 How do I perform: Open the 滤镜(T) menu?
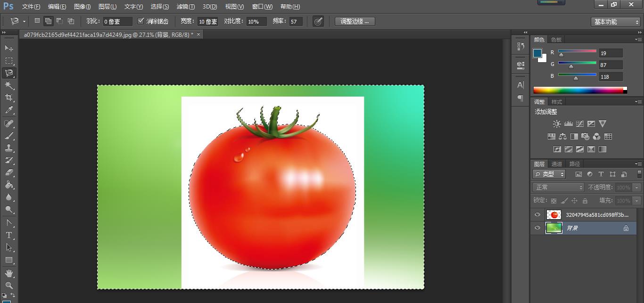point(185,7)
